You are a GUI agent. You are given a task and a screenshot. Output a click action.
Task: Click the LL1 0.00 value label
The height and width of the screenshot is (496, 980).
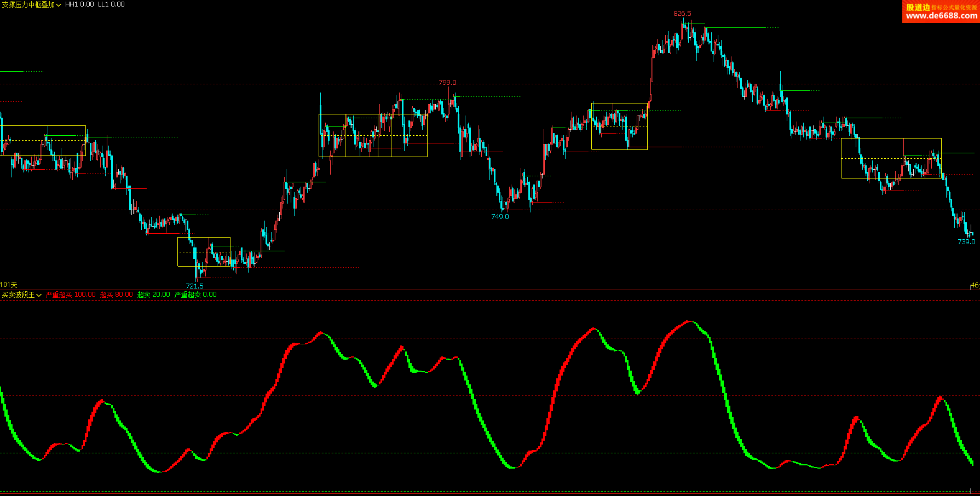(111, 4)
